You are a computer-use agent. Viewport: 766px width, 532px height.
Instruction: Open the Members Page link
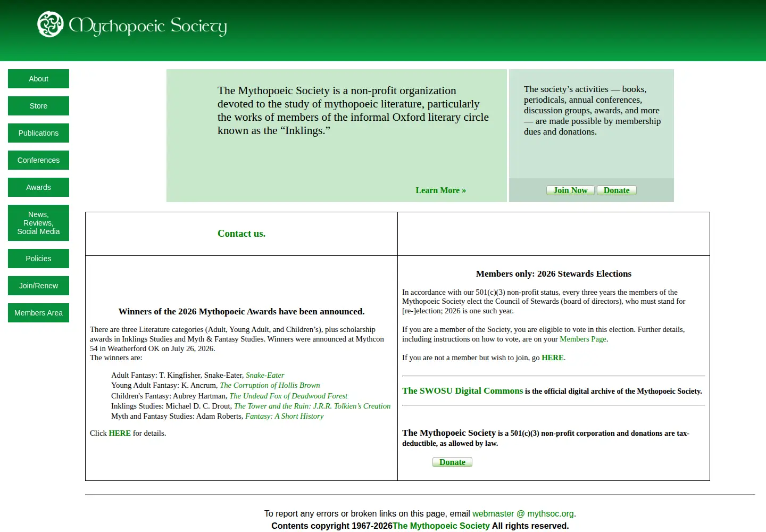(x=583, y=339)
